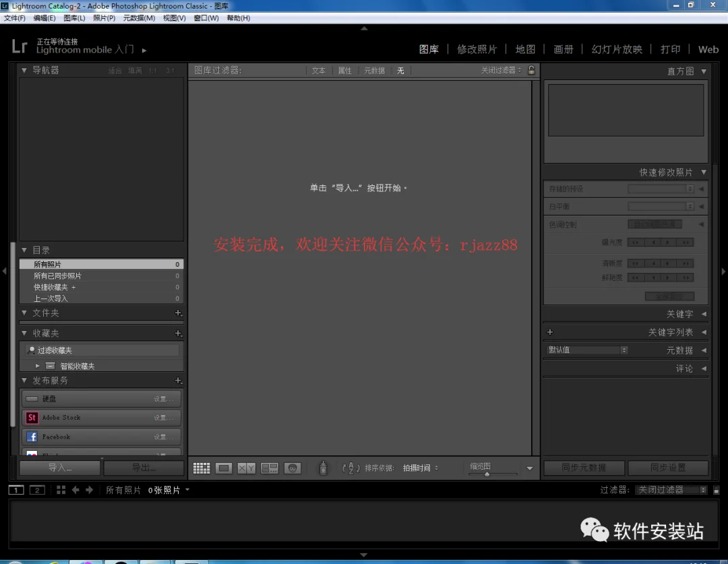Open the 文件(F) menu
728x564 pixels.
point(14,18)
